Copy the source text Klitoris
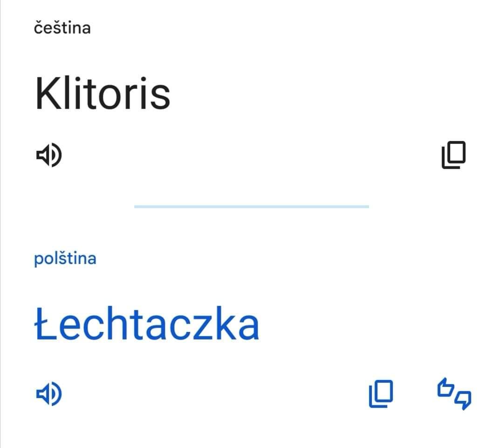The image size is (499, 448). (453, 156)
